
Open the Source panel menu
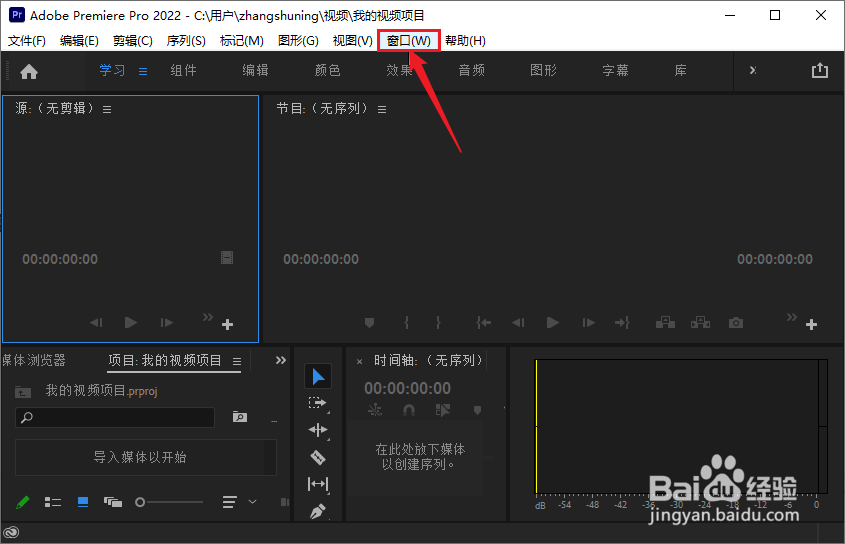[x=107, y=109]
